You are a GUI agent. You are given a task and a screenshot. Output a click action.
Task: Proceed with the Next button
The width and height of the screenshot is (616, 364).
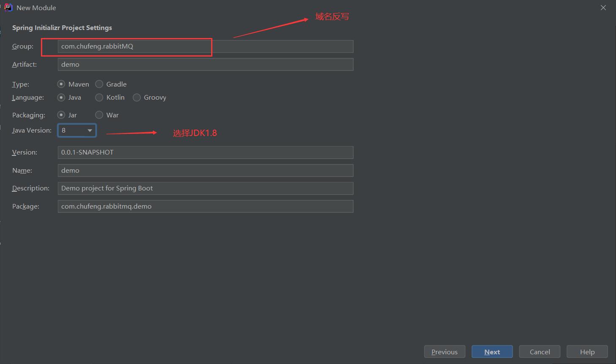click(492, 352)
